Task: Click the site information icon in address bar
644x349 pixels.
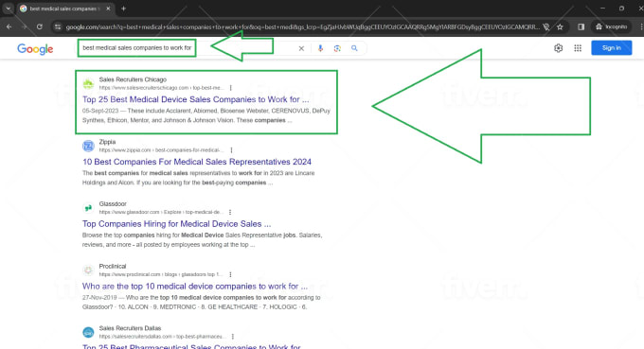Action: tap(58, 27)
